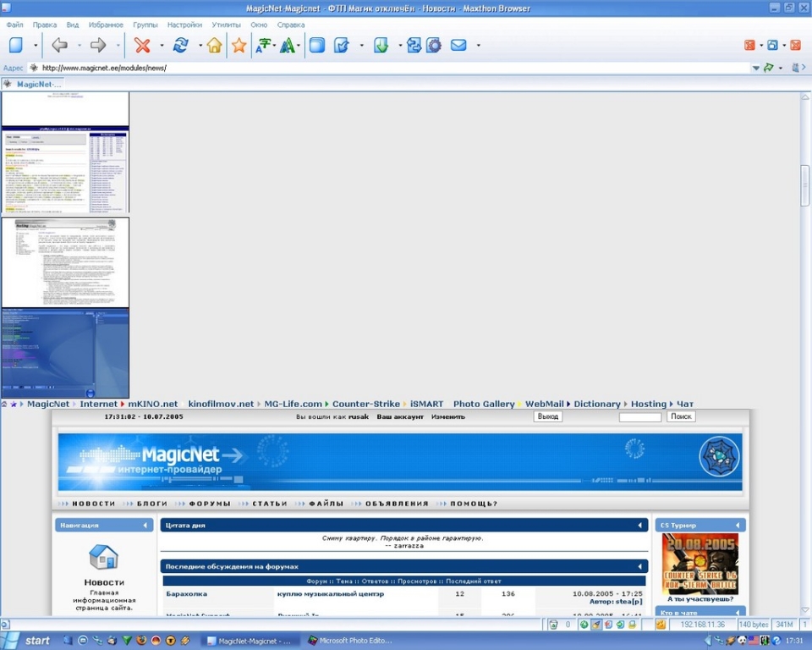Collapse the Навигация panel arrow
This screenshot has height=650, width=812.
pos(145,526)
